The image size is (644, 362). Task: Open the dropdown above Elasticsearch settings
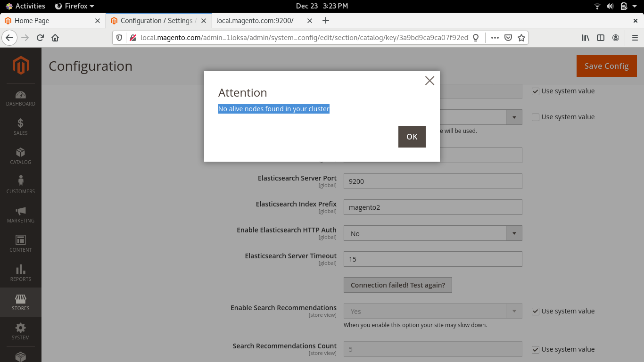[514, 117]
